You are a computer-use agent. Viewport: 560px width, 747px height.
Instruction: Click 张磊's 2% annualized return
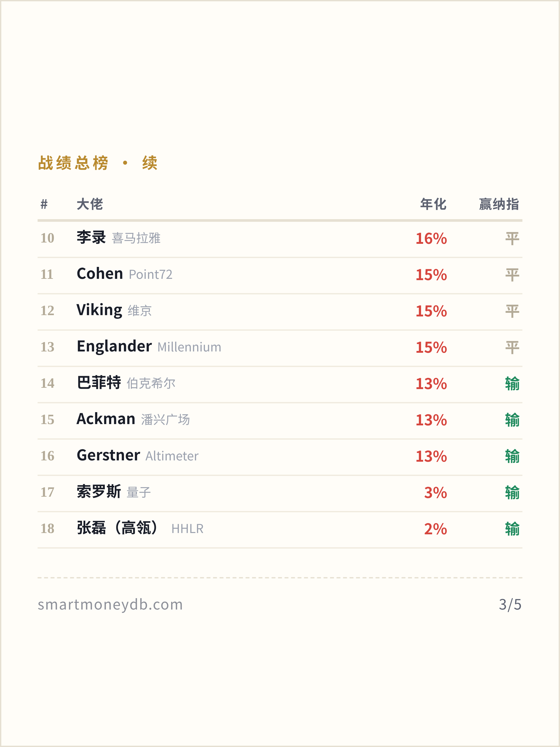click(436, 529)
